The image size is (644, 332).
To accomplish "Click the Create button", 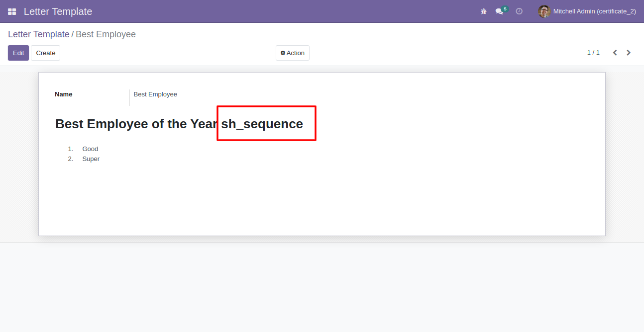I will [46, 53].
